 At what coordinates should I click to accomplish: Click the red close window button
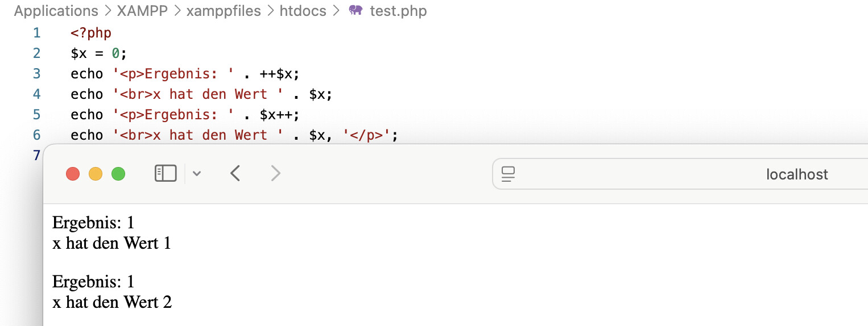73,174
